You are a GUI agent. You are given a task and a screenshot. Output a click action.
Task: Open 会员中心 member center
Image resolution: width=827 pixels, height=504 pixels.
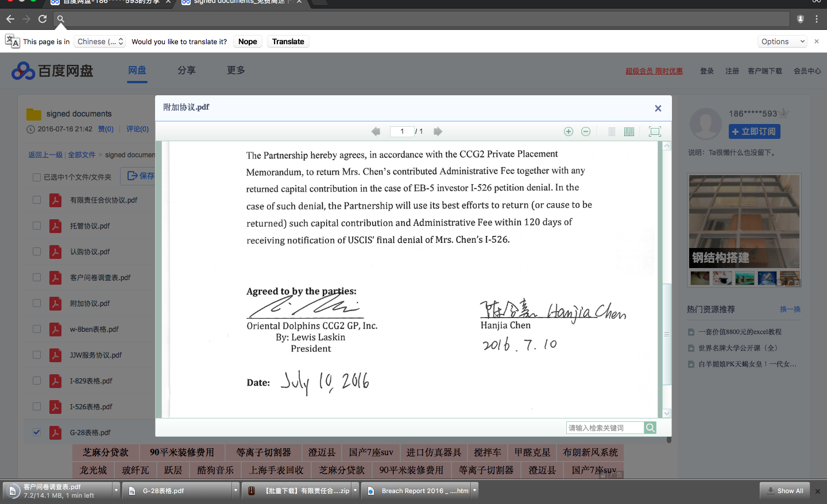click(807, 71)
